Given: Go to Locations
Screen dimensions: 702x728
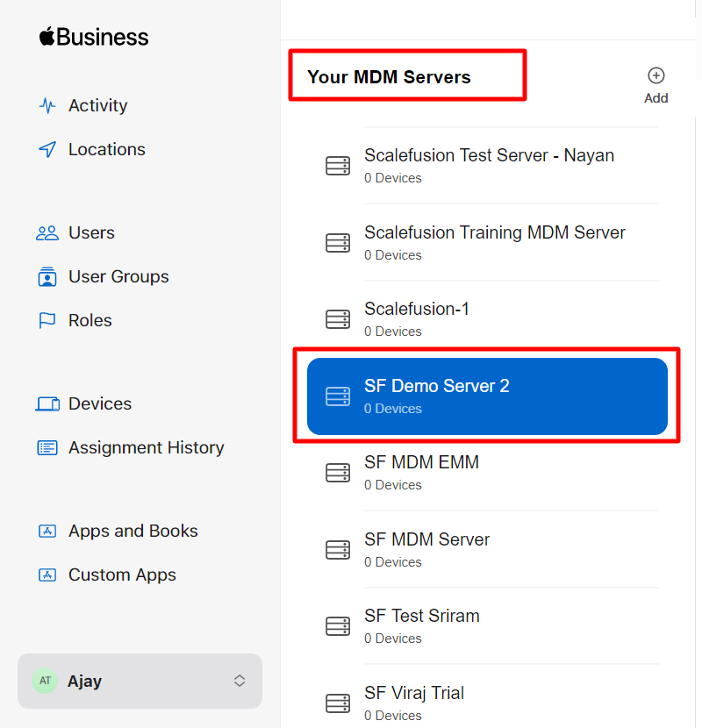Looking at the screenshot, I should click(x=107, y=149).
